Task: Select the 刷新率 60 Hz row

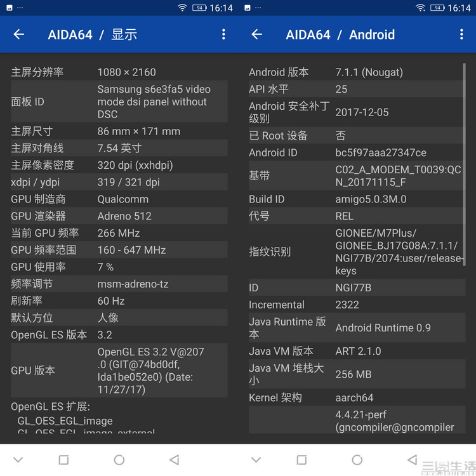Action: tap(119, 301)
